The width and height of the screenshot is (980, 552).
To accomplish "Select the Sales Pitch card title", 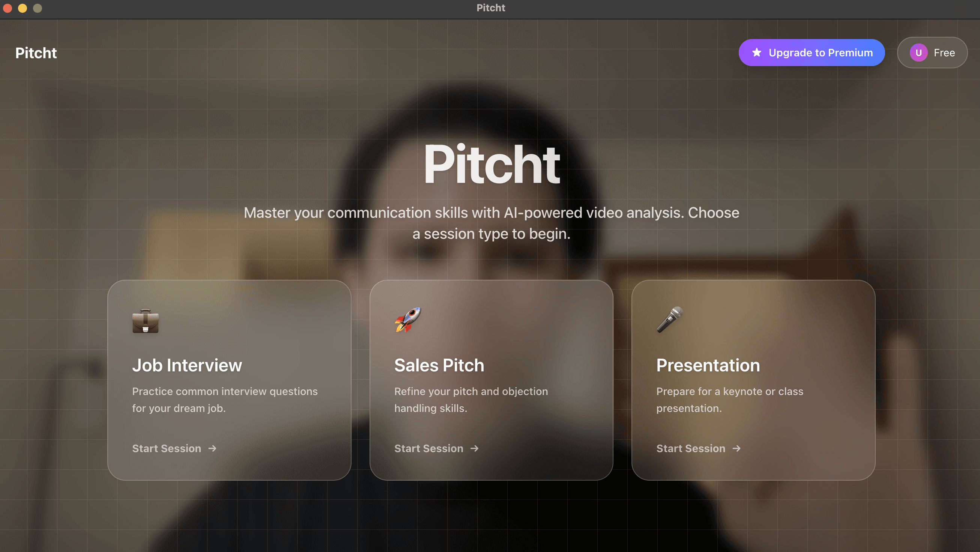I will (x=439, y=365).
